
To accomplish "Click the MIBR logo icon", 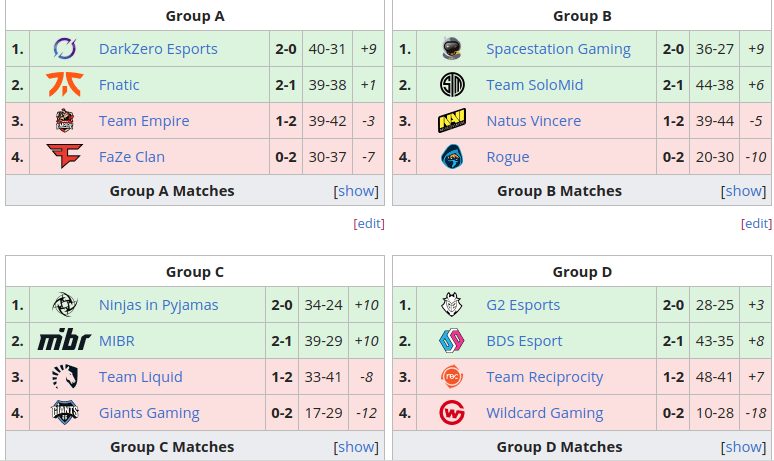I will [x=64, y=341].
